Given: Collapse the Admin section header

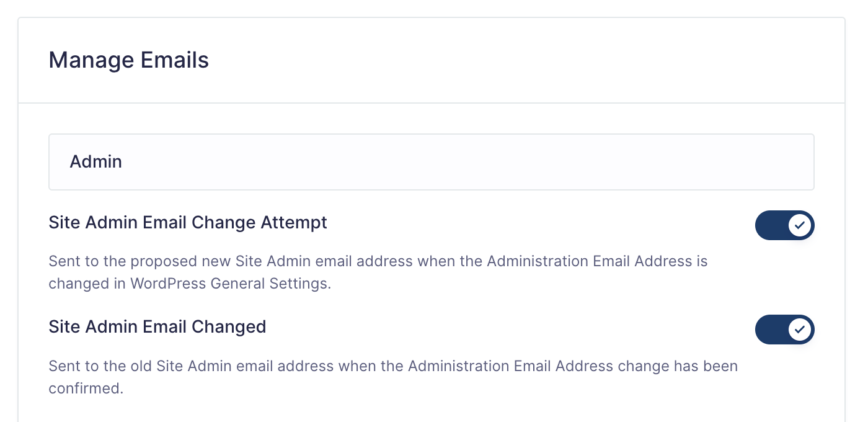Looking at the screenshot, I should (x=431, y=162).
